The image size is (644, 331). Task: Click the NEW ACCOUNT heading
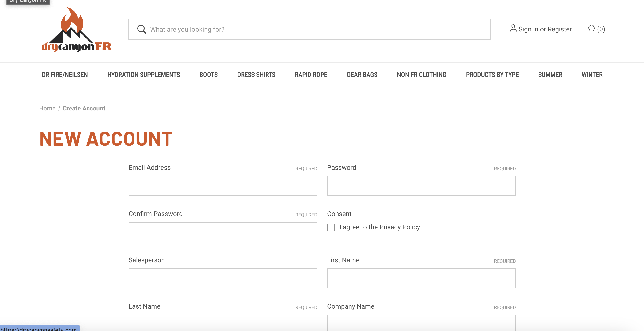(x=106, y=139)
